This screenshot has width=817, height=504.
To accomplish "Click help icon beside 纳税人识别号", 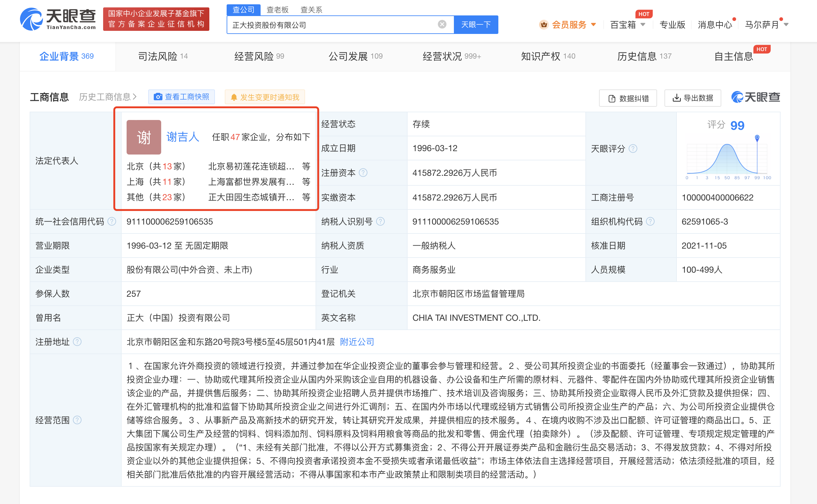I will (x=380, y=221).
